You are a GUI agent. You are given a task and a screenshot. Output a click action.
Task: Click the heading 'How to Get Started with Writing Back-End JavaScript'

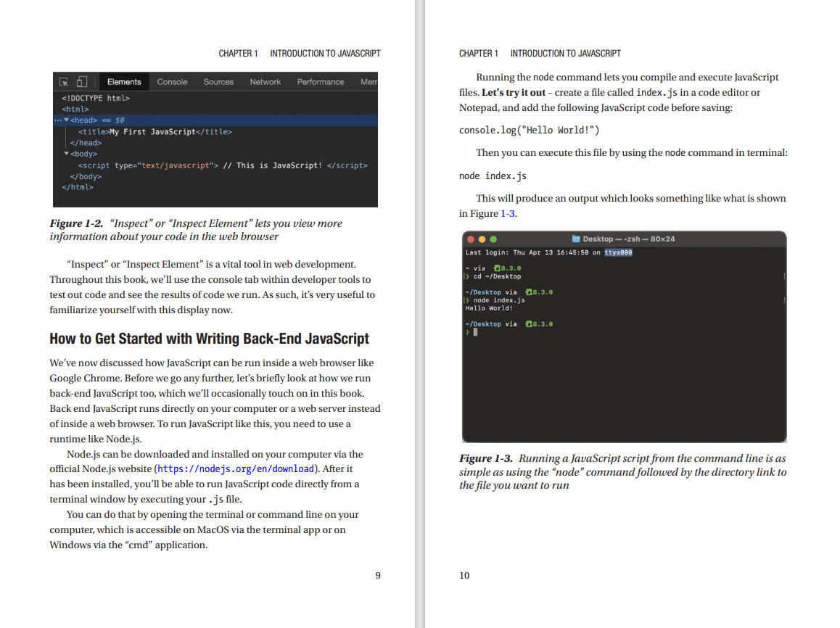(x=210, y=339)
